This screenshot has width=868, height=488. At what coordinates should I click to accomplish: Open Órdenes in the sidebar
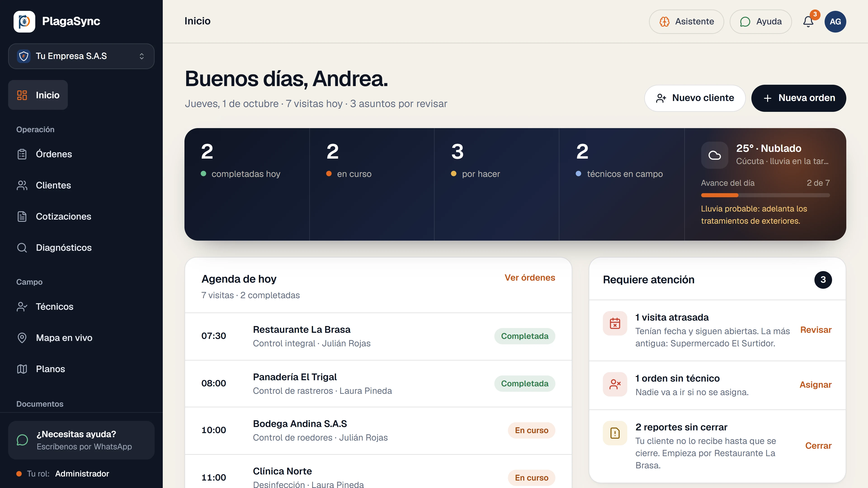click(x=81, y=154)
